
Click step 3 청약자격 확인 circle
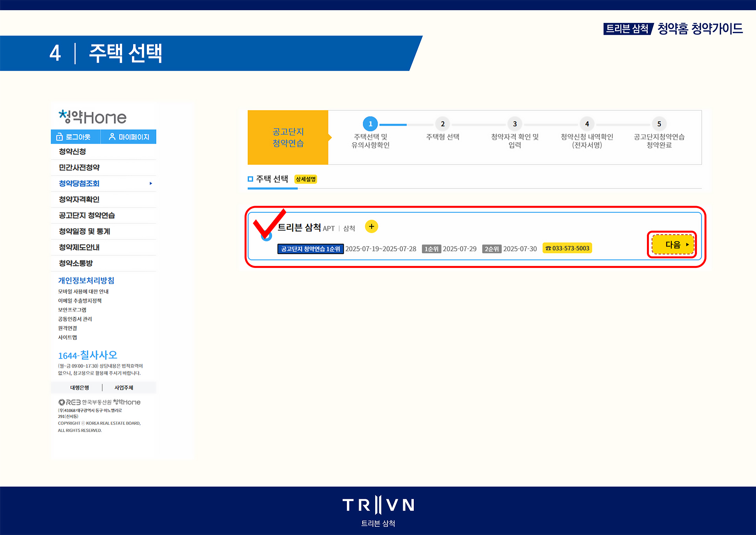click(x=515, y=124)
